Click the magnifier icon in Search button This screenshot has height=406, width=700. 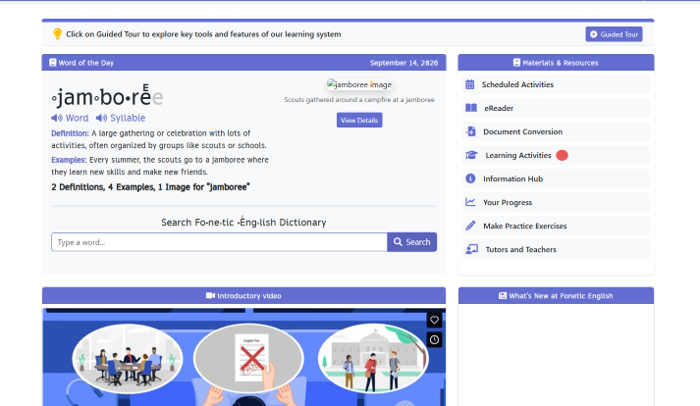[398, 242]
